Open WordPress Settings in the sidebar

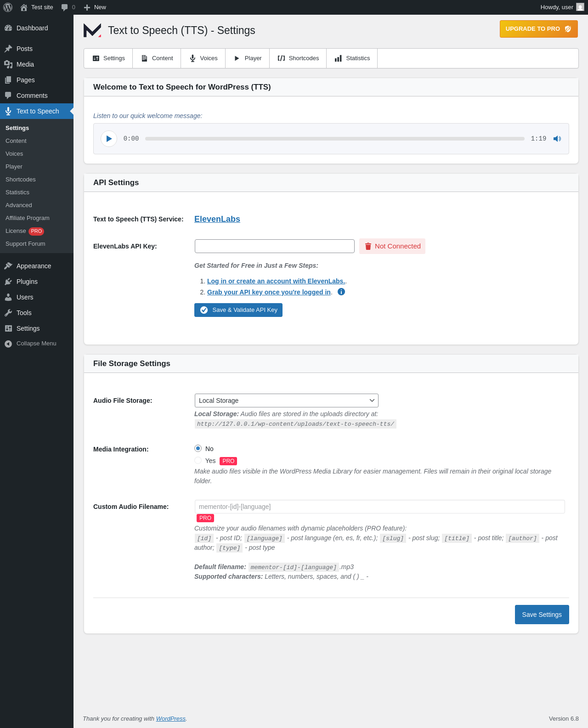(37, 328)
